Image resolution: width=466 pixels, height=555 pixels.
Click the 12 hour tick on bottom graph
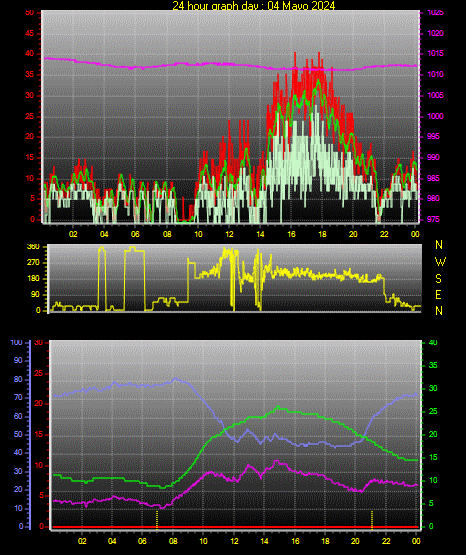click(234, 541)
